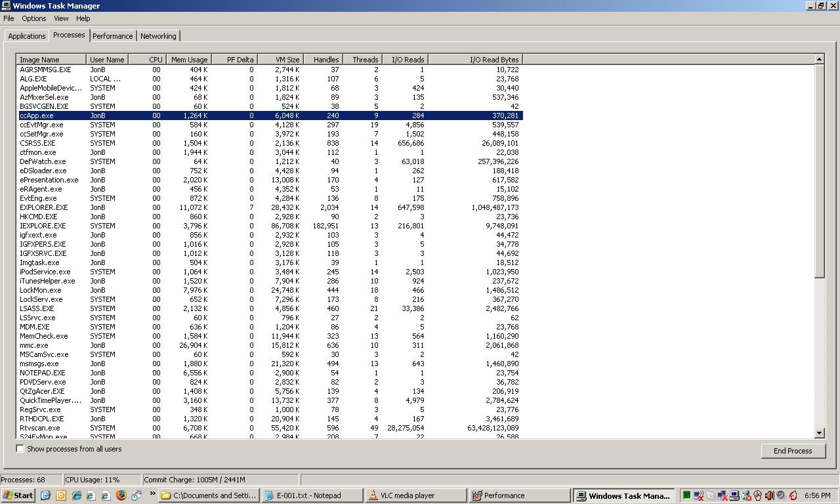The height and width of the screenshot is (504, 840).
Task: Select the Rtvscan.exe process row
Action: pyautogui.click(x=39, y=428)
